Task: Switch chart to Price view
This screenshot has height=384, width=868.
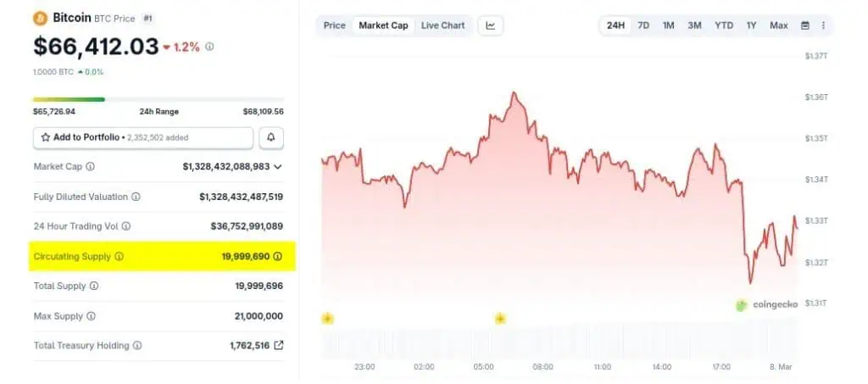Action: 335,25
